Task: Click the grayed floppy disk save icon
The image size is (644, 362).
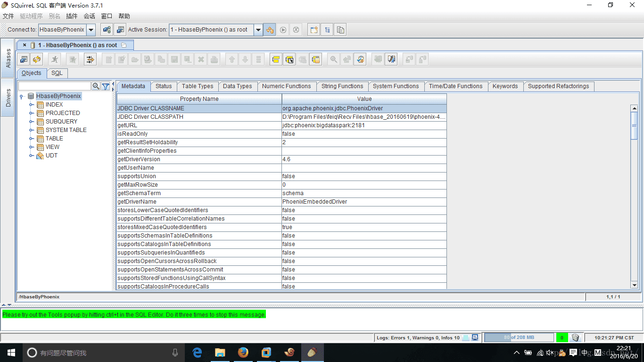Action: [x=174, y=59]
